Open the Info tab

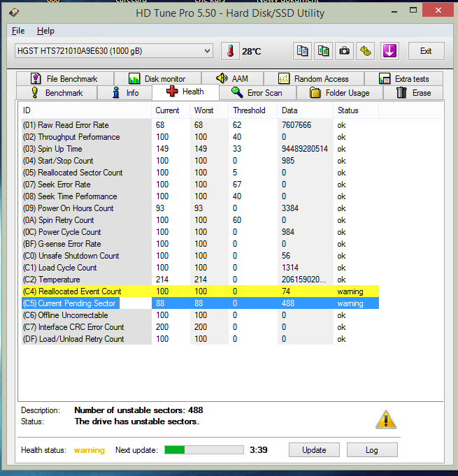pyautogui.click(x=124, y=92)
